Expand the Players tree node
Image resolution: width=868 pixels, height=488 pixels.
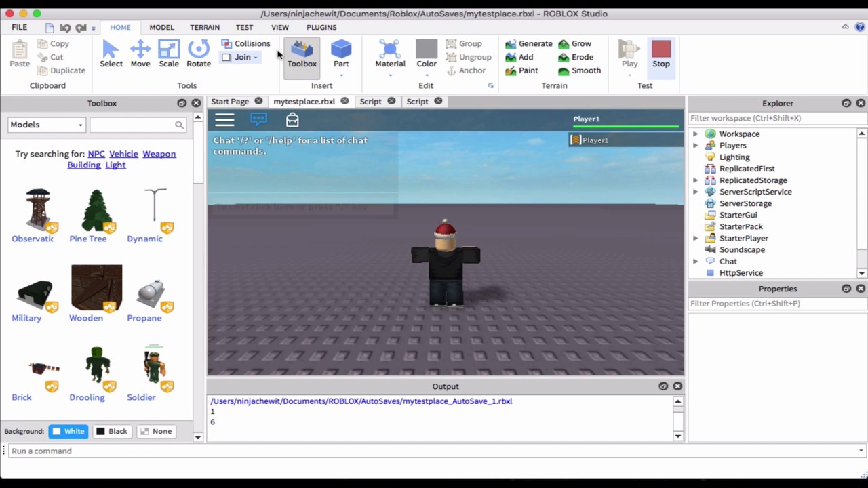click(x=695, y=146)
